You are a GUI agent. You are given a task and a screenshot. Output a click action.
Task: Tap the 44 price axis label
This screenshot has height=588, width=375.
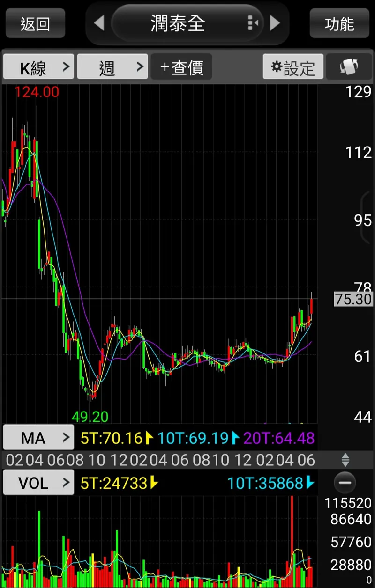point(363,417)
